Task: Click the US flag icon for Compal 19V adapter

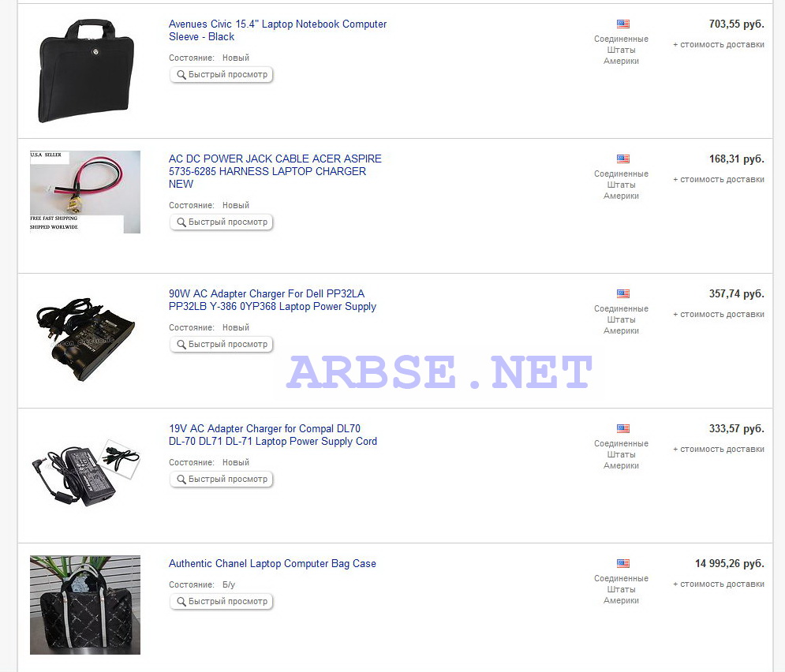Action: [x=622, y=428]
